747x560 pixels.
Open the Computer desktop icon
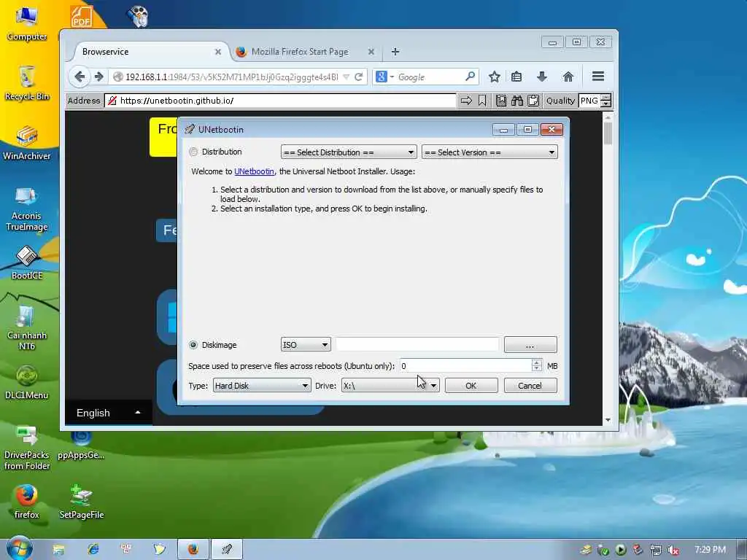tap(27, 23)
